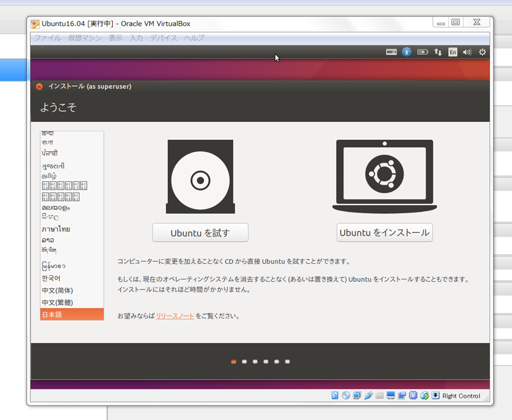
Task: Open the 仮想マシン menu
Action: 85,38
